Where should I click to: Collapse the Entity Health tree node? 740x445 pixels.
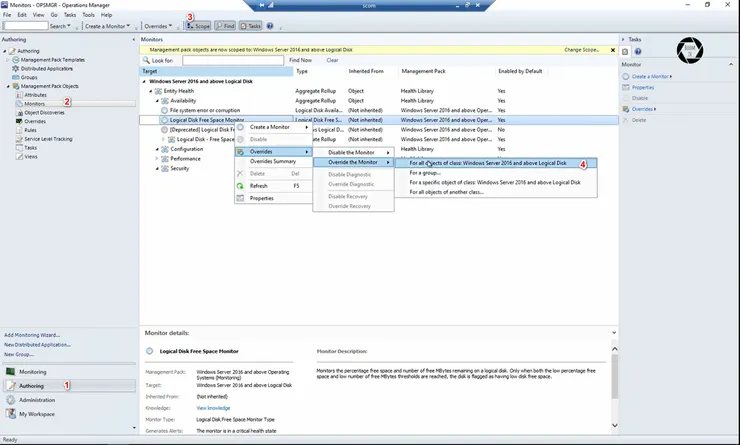coord(150,90)
